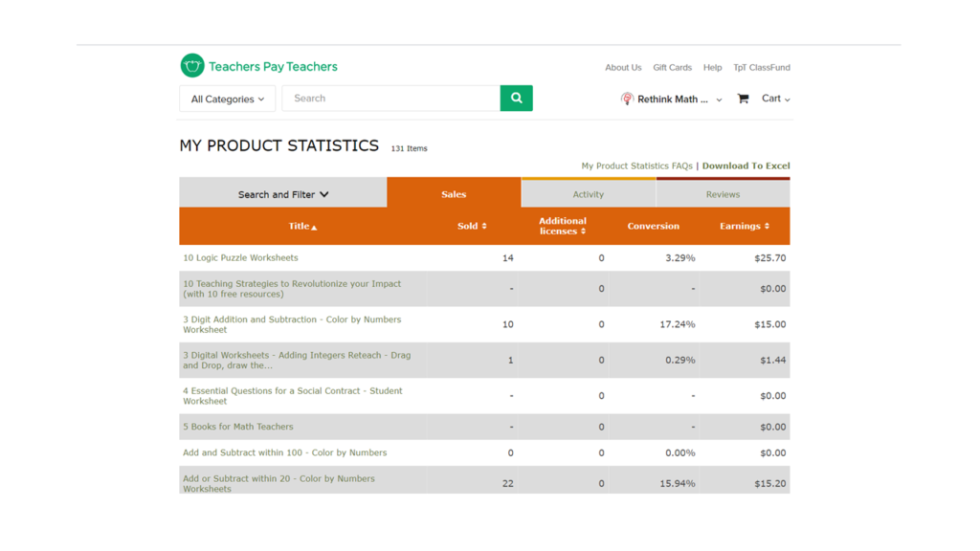Open My Product Statistics FAQs link
The width and height of the screenshot is (980, 551).
tap(636, 165)
